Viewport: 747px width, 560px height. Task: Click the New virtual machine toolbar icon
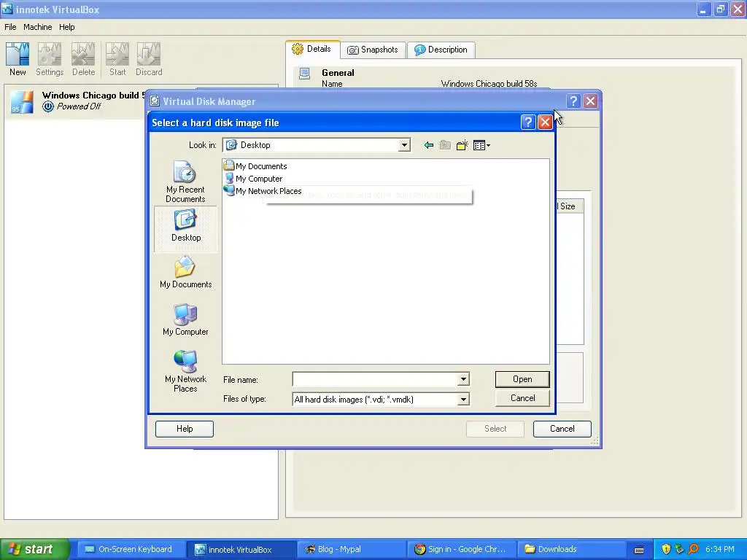pyautogui.click(x=18, y=59)
